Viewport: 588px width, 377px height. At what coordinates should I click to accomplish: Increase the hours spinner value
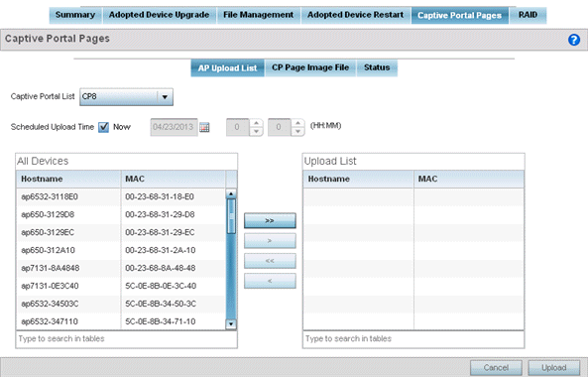(256, 123)
